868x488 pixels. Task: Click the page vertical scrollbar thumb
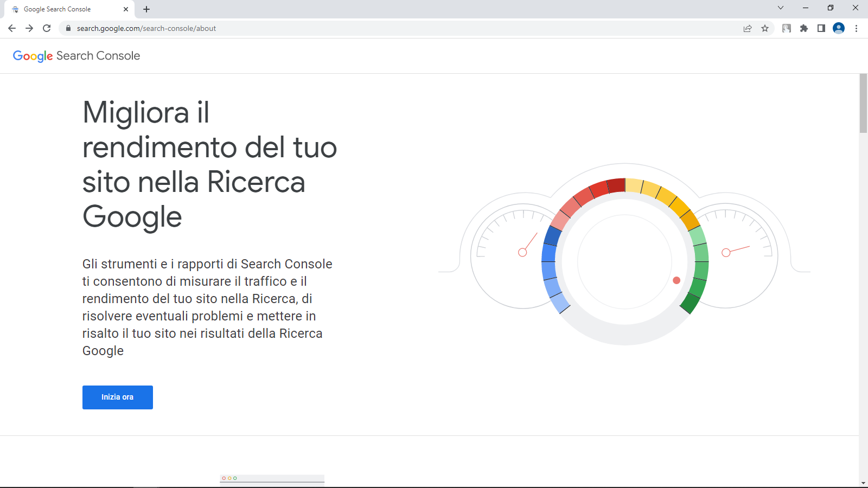coord(863,103)
